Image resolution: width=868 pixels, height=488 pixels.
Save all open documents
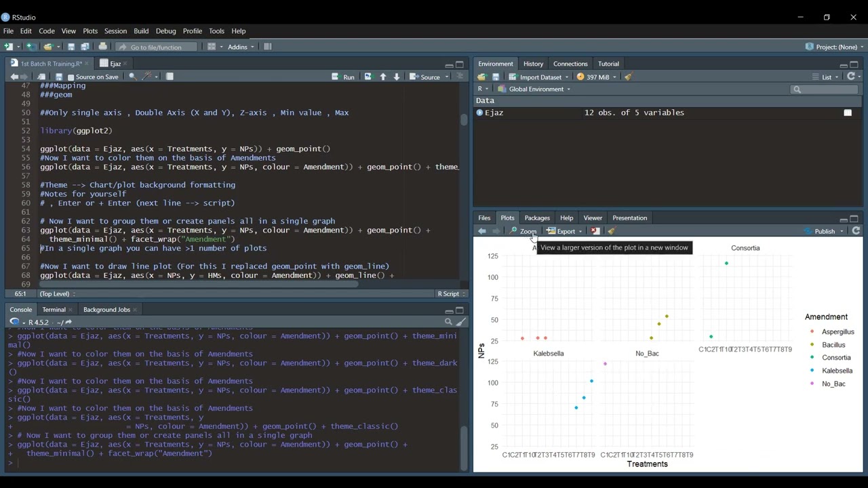click(x=85, y=47)
